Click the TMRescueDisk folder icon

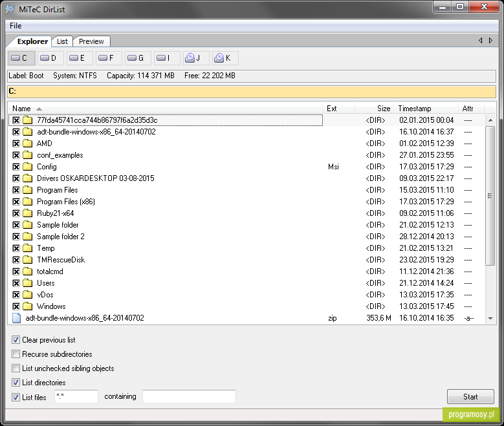(x=28, y=260)
